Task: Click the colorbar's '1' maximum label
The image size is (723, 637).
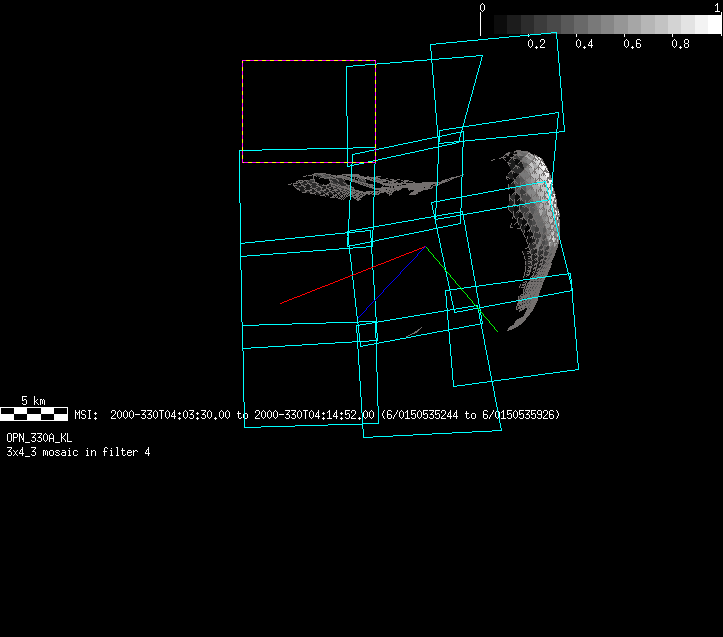Action: click(717, 7)
